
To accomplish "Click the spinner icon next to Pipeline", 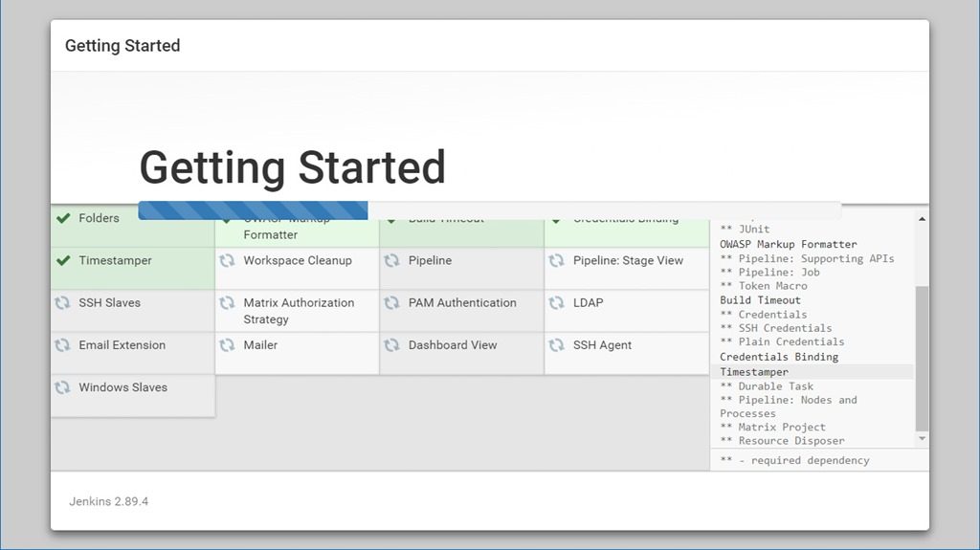I will tap(392, 260).
